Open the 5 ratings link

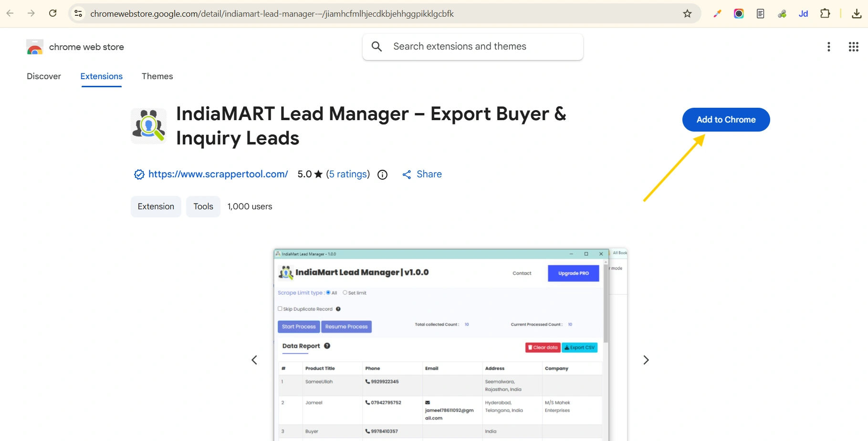(x=348, y=174)
